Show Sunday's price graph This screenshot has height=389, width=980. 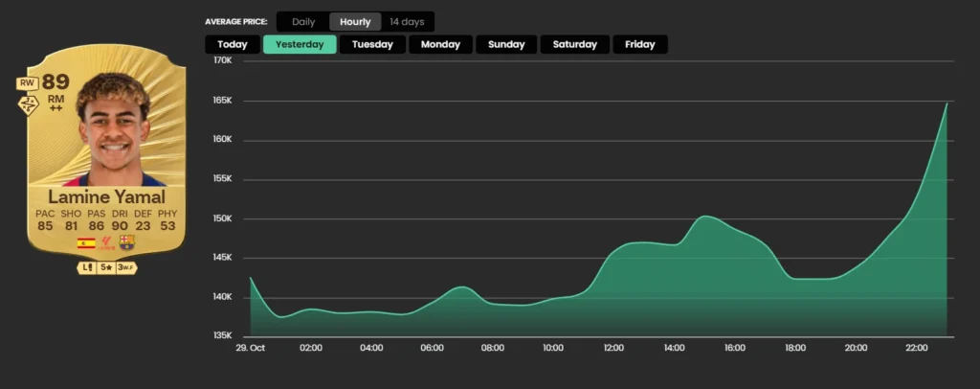tap(506, 44)
